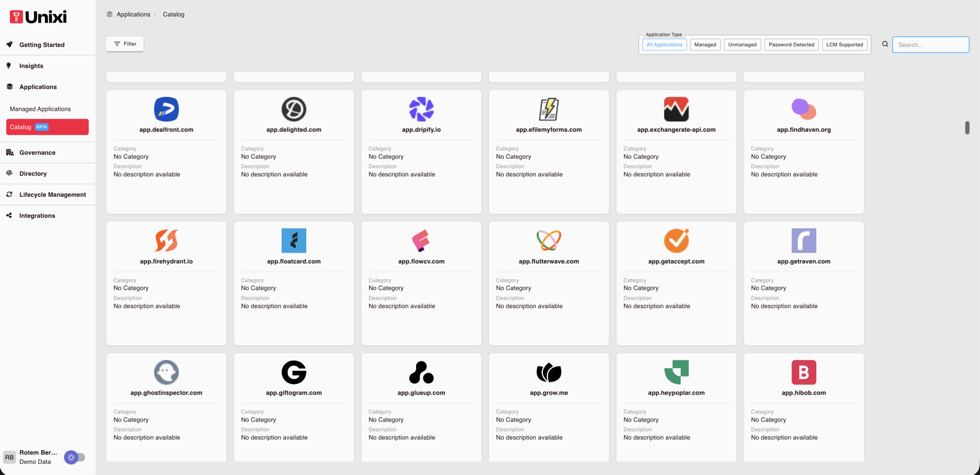Open the app.ghostinspector.com title

(x=167, y=393)
